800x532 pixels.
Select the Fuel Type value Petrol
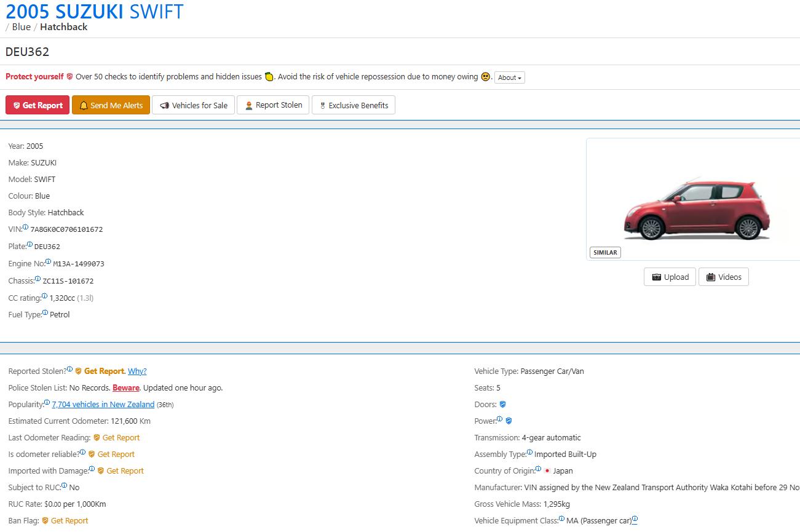pyautogui.click(x=60, y=315)
